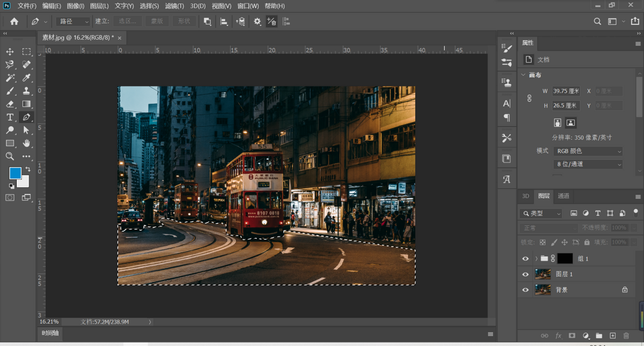This screenshot has width=644, height=346.
Task: Click the blue foreground color swatch
Action: click(15, 173)
